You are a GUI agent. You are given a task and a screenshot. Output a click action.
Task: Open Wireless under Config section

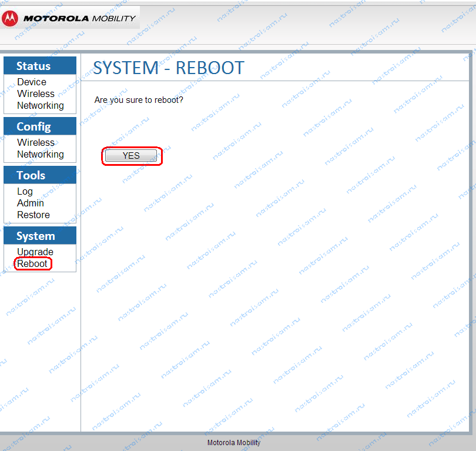click(x=36, y=143)
